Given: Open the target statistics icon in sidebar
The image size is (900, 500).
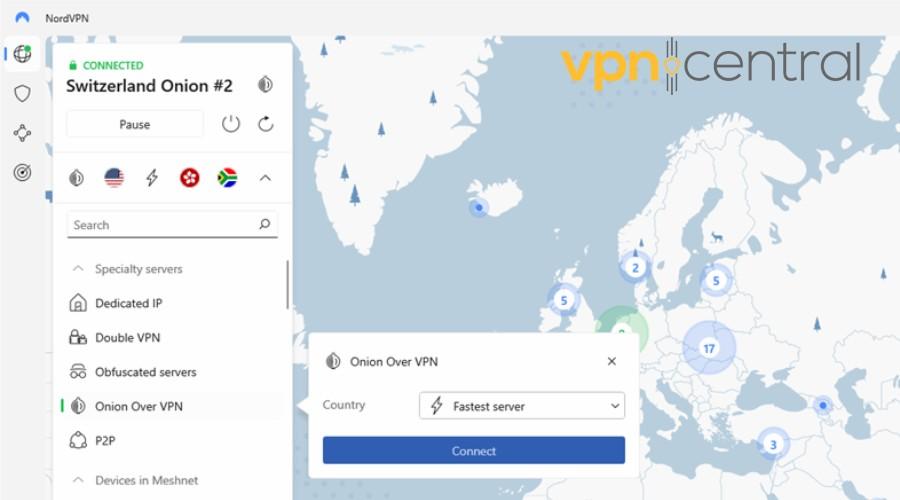Looking at the screenshot, I should coord(22,172).
